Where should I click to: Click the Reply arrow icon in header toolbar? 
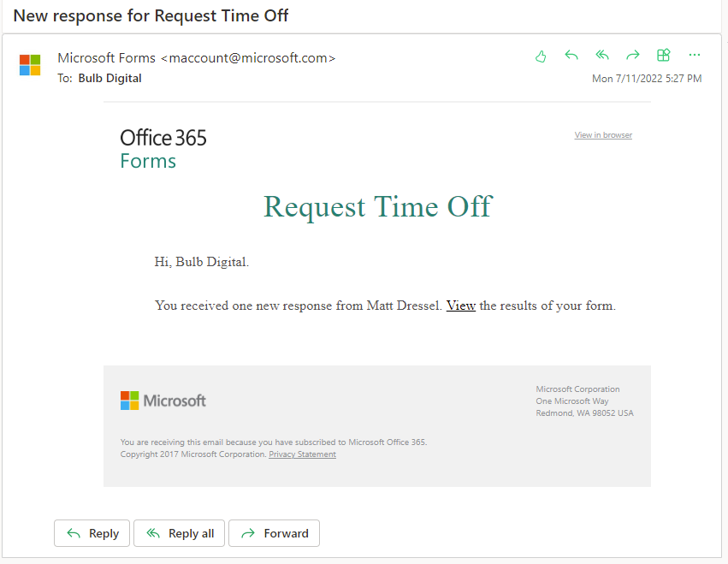tap(571, 56)
